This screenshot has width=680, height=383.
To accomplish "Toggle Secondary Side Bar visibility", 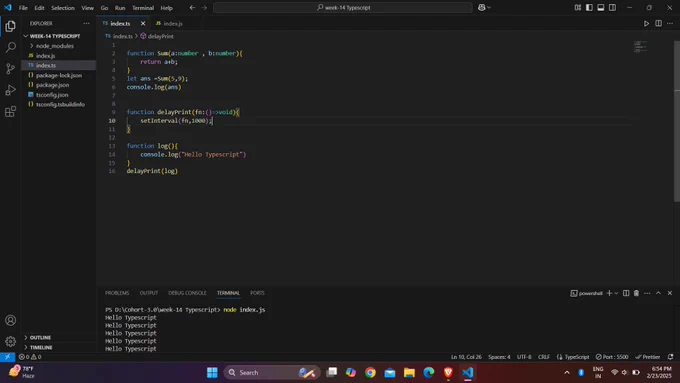I will pos(612,7).
